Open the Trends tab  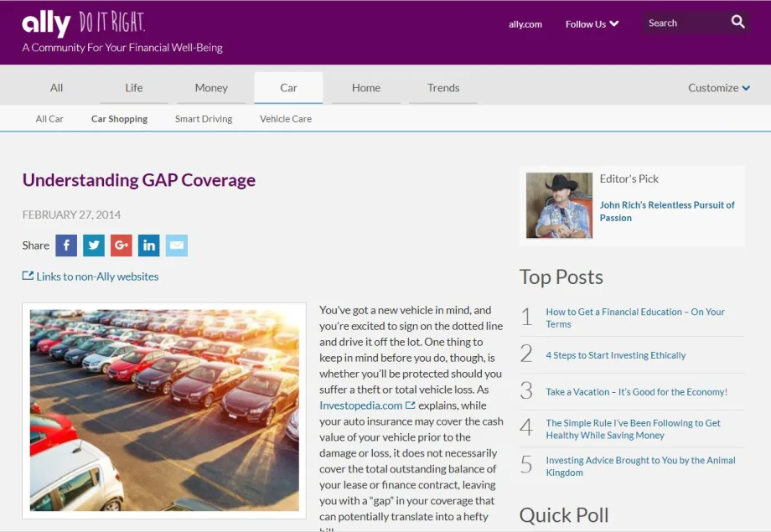click(443, 88)
